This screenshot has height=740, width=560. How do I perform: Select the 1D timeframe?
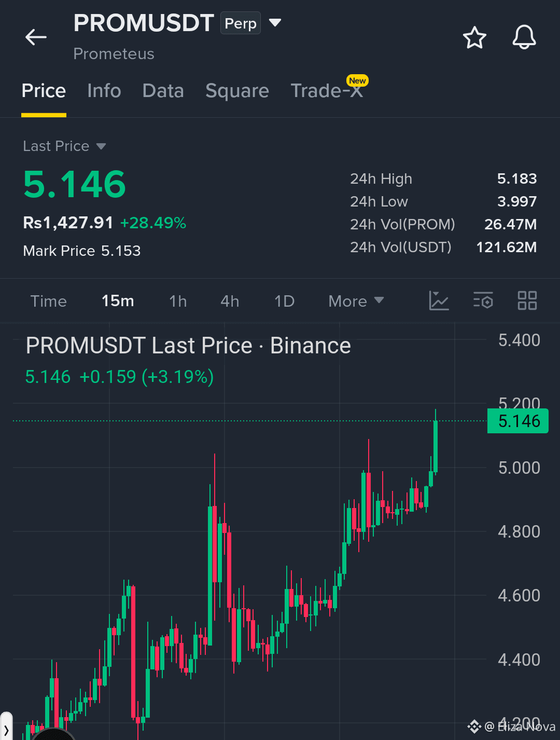coord(284,301)
